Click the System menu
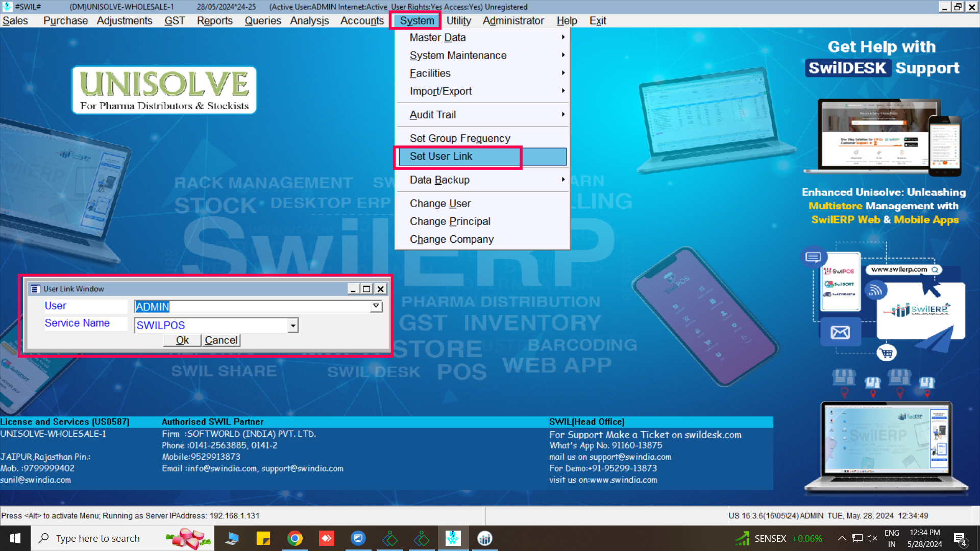 (x=417, y=20)
